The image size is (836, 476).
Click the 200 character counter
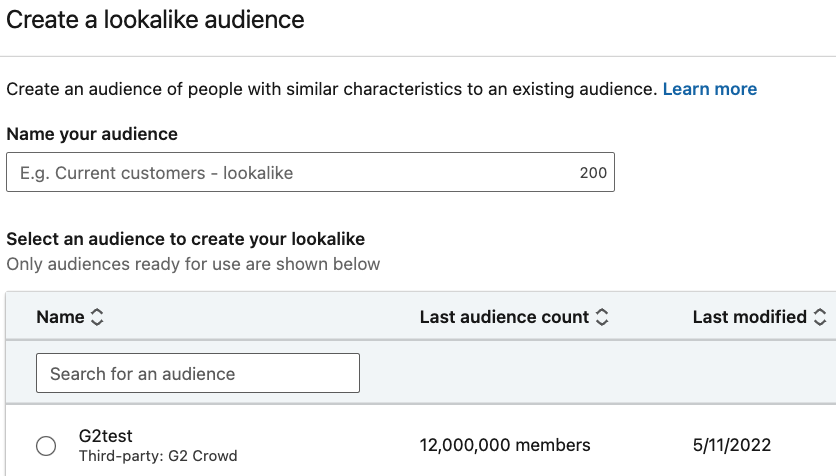tap(593, 173)
